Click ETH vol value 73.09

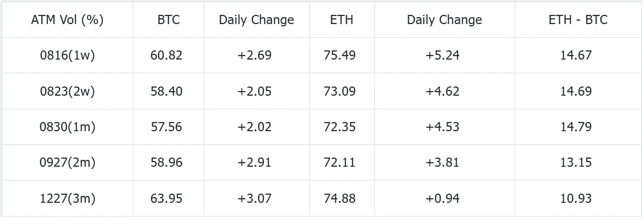click(339, 91)
